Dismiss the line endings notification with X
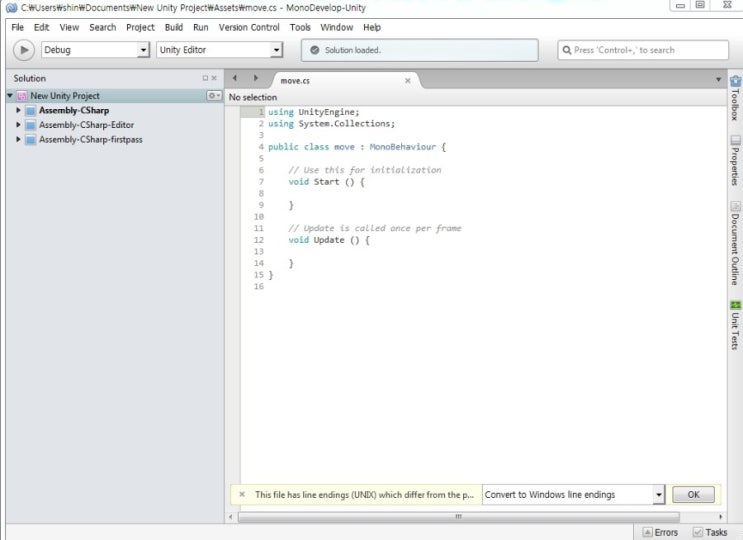 (x=242, y=495)
